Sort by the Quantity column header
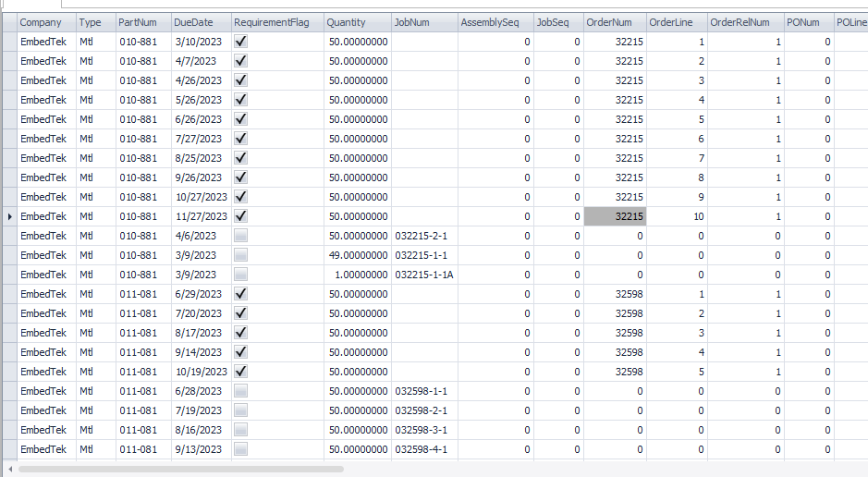The height and width of the screenshot is (477, 868). (x=357, y=23)
